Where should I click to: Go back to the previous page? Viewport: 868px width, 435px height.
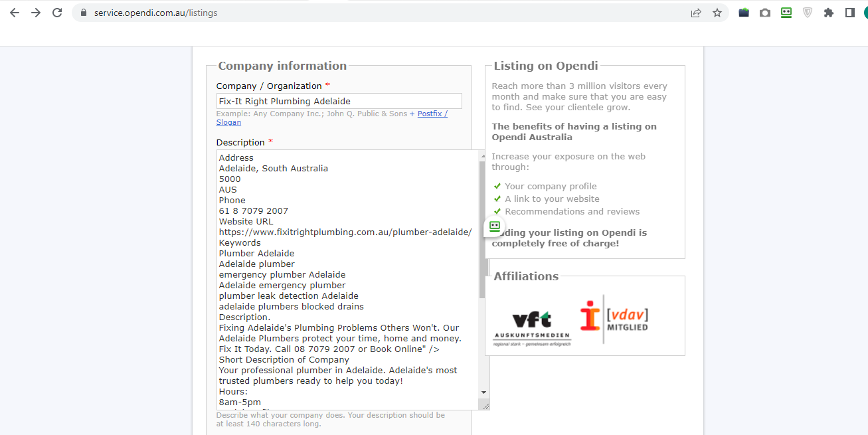click(15, 13)
